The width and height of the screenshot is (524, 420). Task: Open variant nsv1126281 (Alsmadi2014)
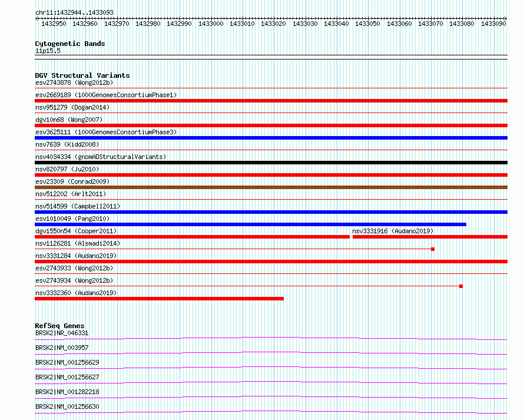click(x=78, y=243)
